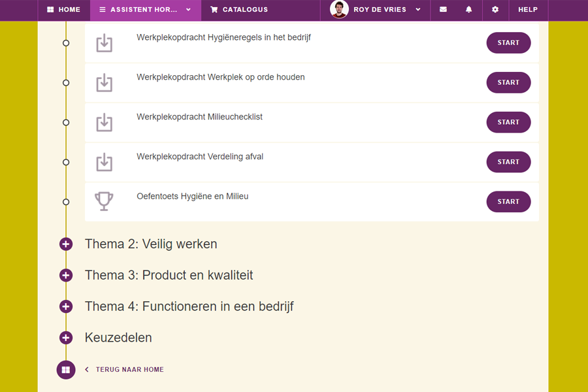This screenshot has width=588, height=392.
Task: Click back chevron before Terug naar home
Action: pos(87,370)
